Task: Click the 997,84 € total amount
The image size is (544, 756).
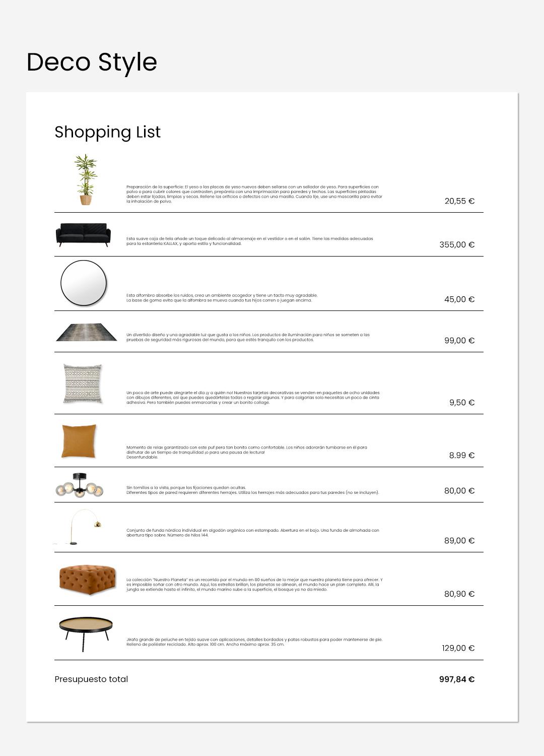Action: pyautogui.click(x=456, y=679)
